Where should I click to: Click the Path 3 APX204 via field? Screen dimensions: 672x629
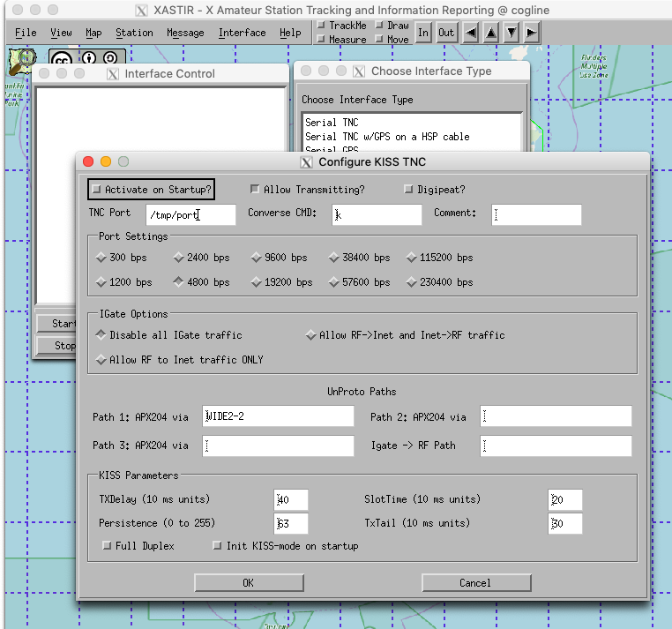[278, 446]
